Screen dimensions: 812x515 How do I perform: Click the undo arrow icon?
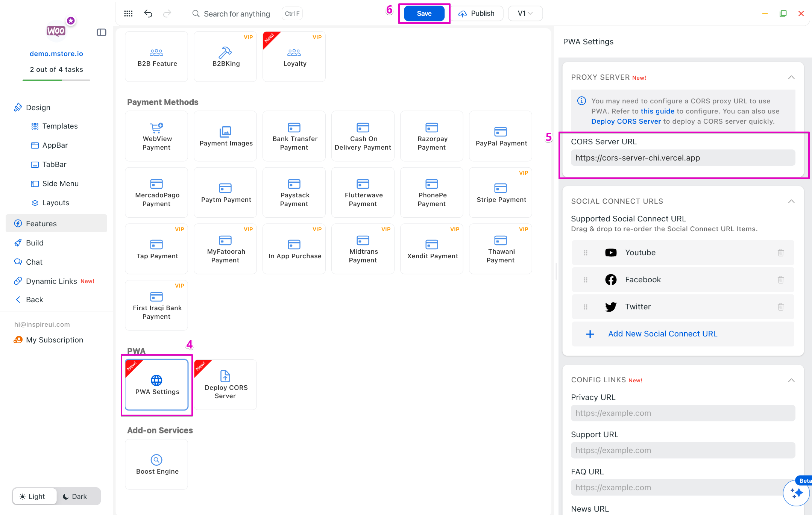(x=148, y=14)
